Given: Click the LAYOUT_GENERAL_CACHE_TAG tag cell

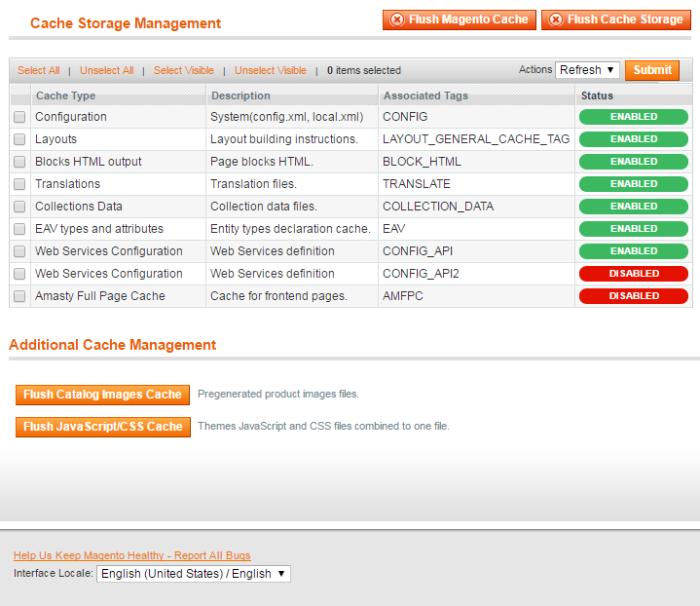Looking at the screenshot, I should (x=476, y=139).
